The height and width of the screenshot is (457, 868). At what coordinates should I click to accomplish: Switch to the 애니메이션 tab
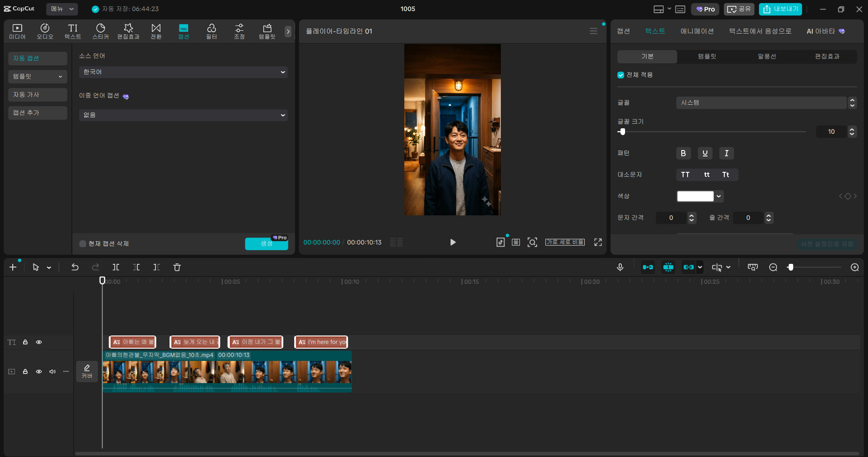697,31
